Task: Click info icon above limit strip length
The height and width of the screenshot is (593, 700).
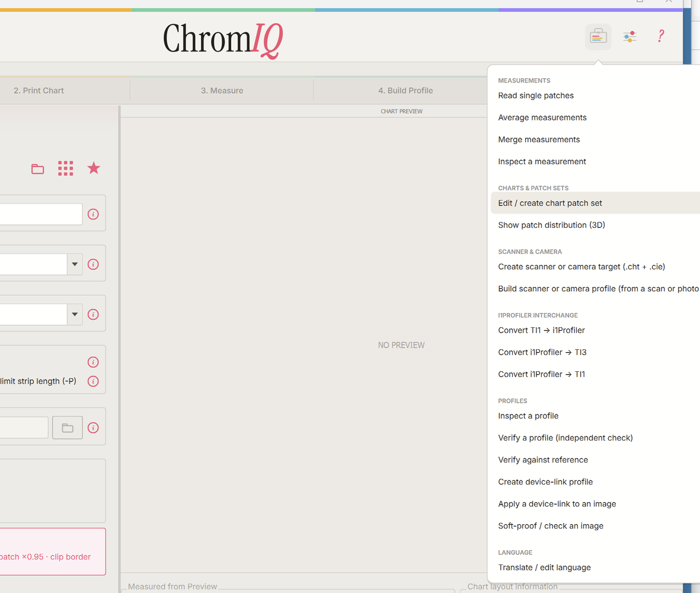Action: coord(93,362)
